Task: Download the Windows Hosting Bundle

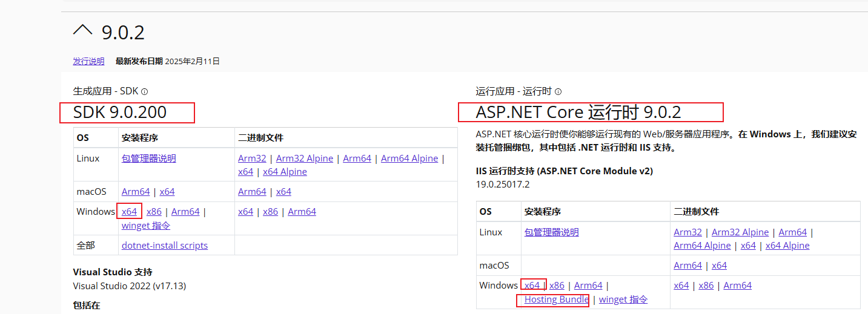Action: click(557, 299)
